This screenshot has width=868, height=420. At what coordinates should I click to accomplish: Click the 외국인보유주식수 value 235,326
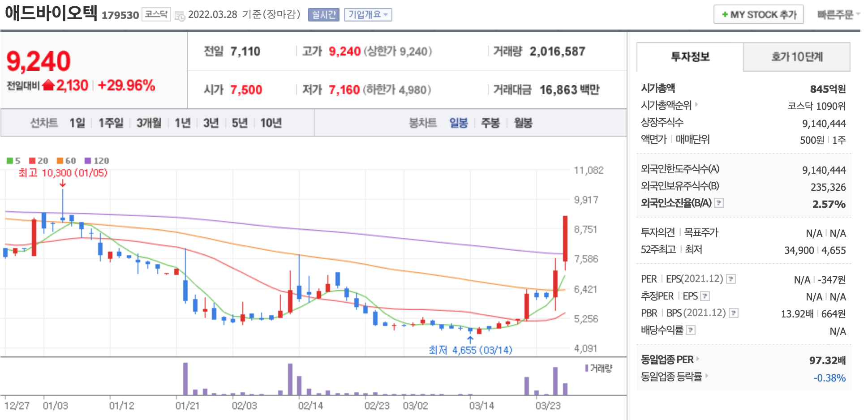[x=828, y=187]
